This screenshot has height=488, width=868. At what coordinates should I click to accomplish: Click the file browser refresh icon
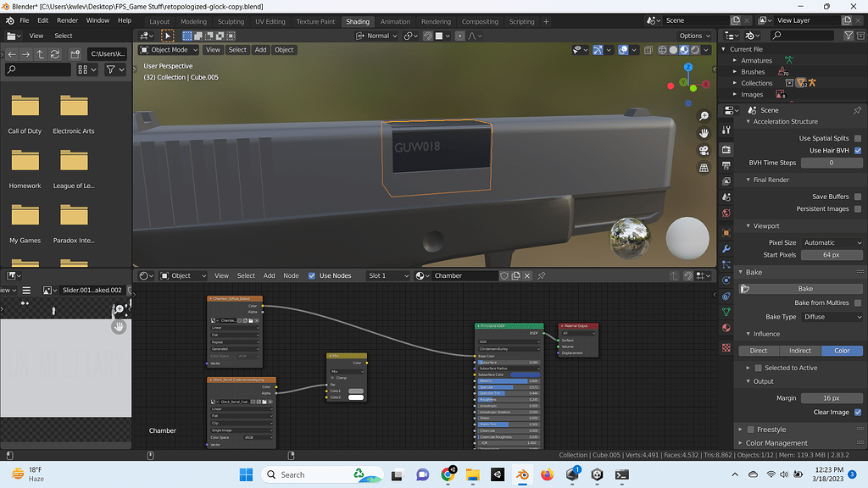tap(55, 54)
